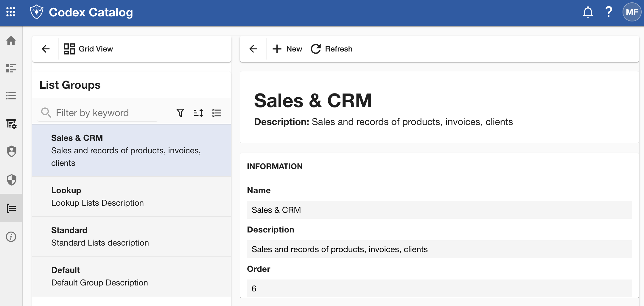The height and width of the screenshot is (306, 644).
Task: Open the filter funnel in List Groups
Action: [x=180, y=113]
